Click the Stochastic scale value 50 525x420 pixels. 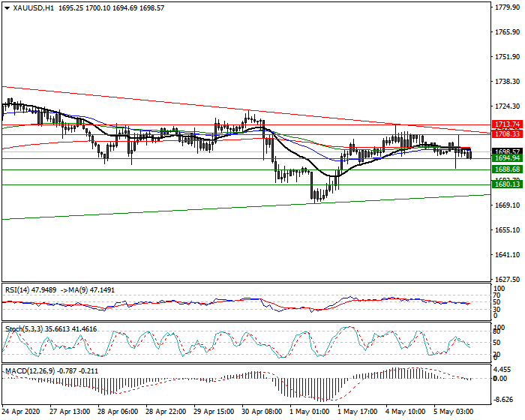496,343
